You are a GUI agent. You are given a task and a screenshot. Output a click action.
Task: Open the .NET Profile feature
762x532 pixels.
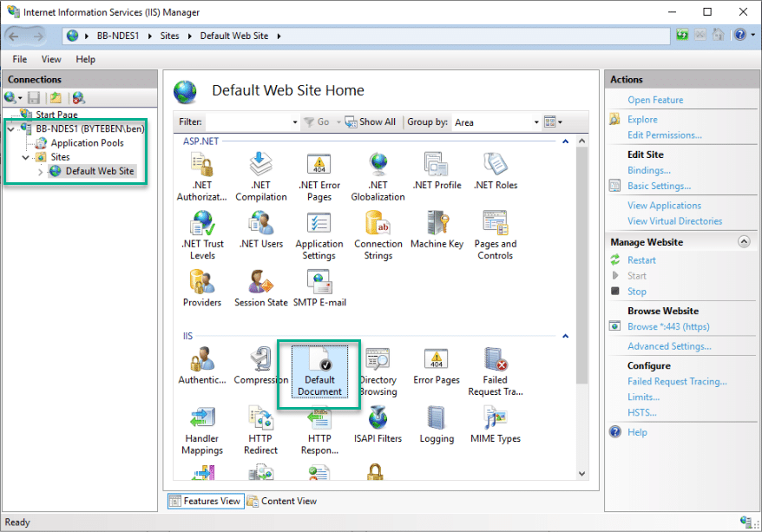coord(437,171)
